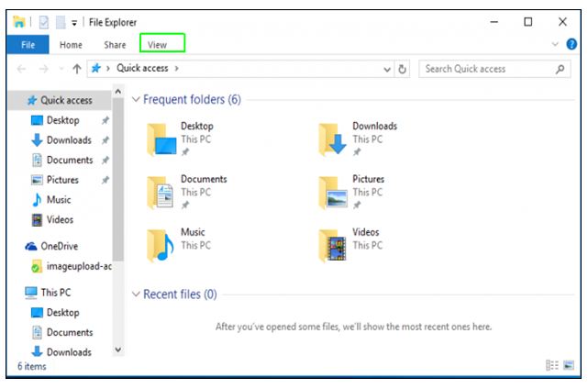588x389 pixels.
Task: Open recent locations dropdown arrow
Action: [61, 69]
